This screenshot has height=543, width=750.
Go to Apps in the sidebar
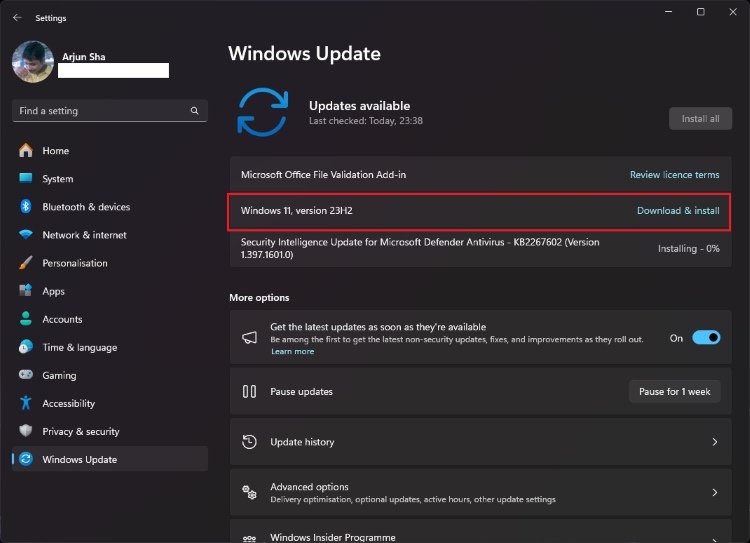pos(53,291)
